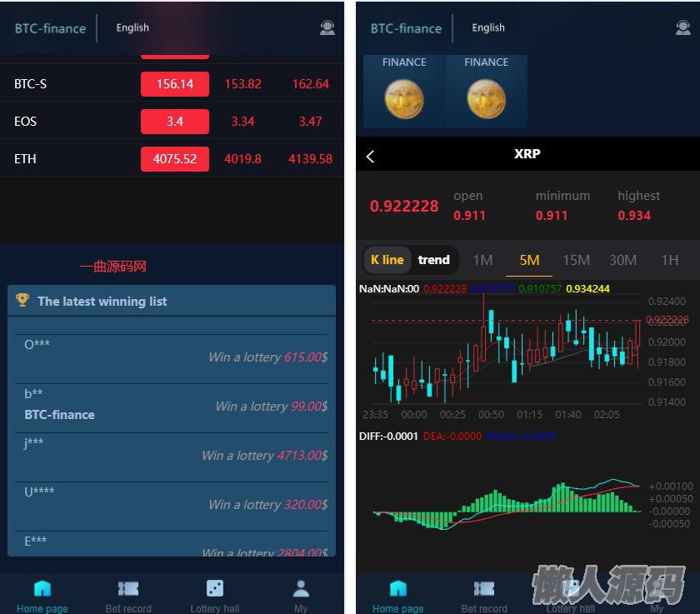Click DIFF:-0.0001 MACD indicator label
Image resolution: width=700 pixels, height=614 pixels.
(x=388, y=436)
